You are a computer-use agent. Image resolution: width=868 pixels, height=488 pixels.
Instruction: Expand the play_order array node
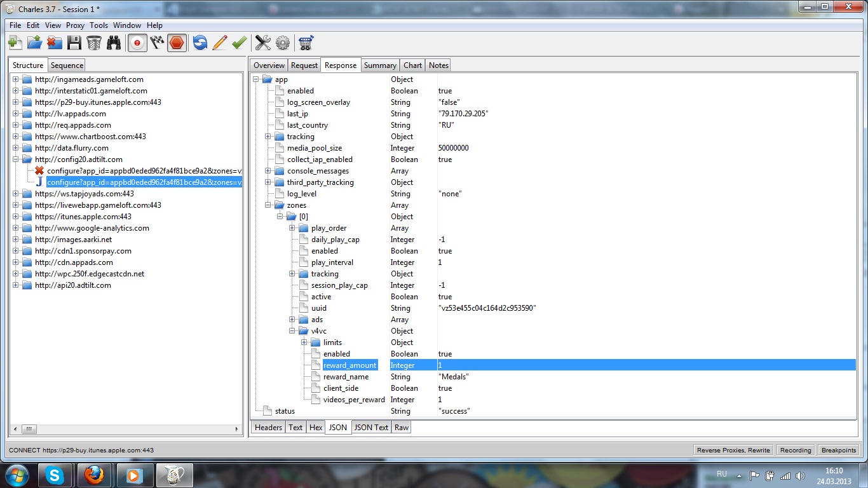pyautogui.click(x=292, y=228)
